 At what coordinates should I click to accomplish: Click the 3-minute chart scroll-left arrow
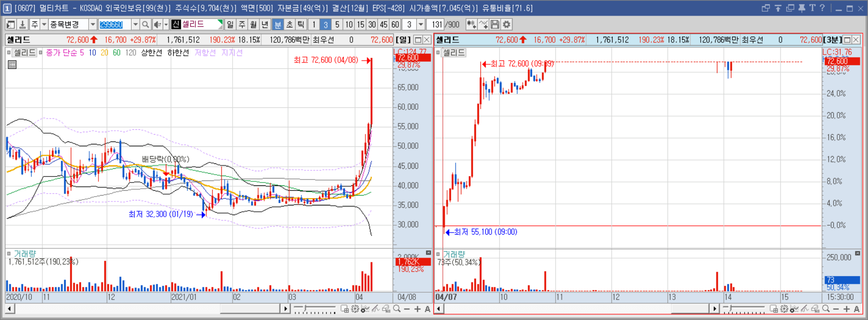[x=439, y=309]
